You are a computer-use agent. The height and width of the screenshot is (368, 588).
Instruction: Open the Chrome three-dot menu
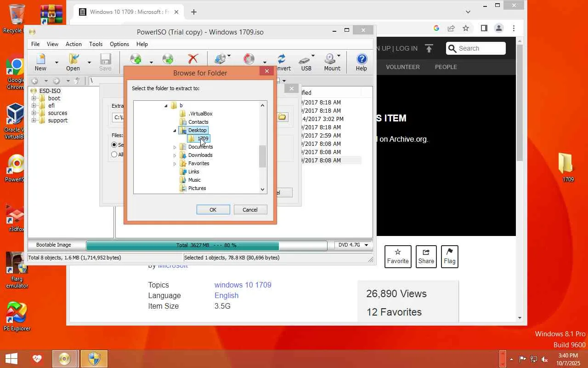pos(514,28)
